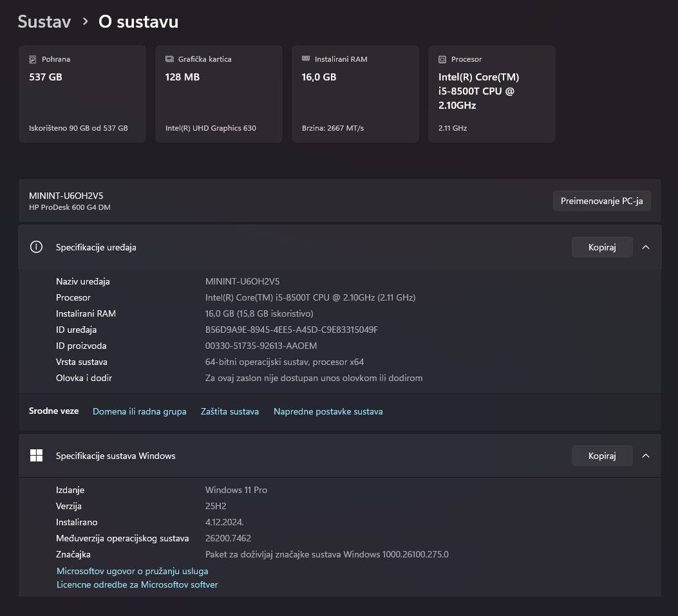
Task: Open Napredne postavke sustava link
Action: (328, 411)
